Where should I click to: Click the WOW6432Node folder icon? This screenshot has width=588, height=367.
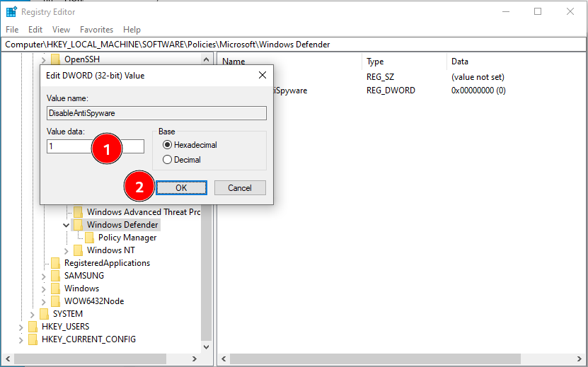55,301
